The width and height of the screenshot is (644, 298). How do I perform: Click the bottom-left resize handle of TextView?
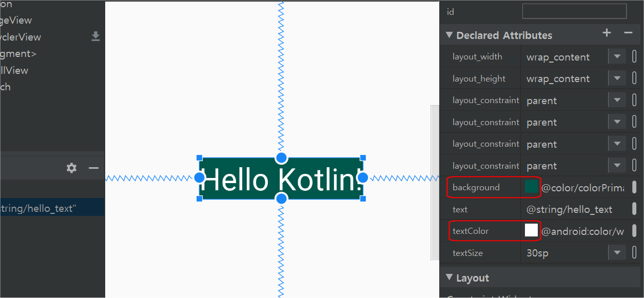199,198
